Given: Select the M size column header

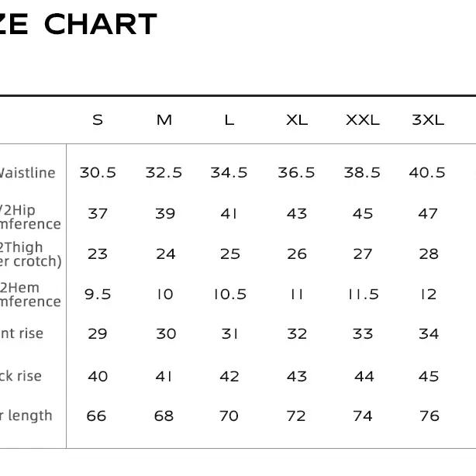Looking at the screenshot, I should coord(164,120).
